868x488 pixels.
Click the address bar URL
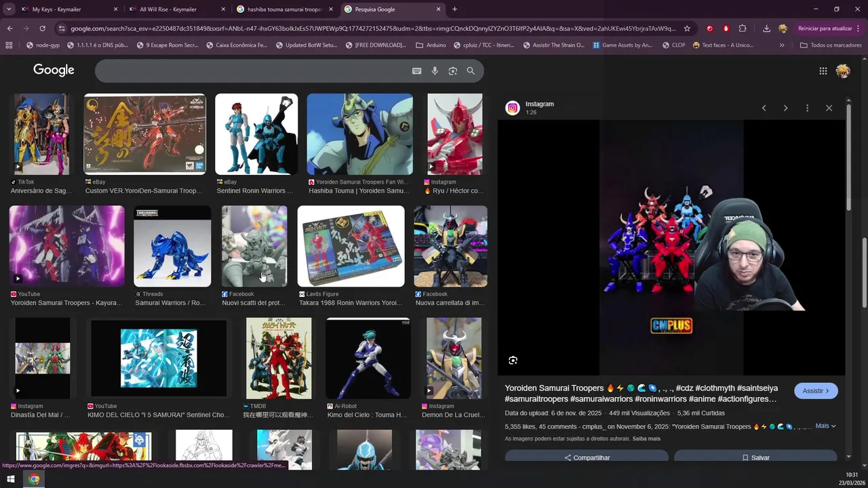pos(373,28)
